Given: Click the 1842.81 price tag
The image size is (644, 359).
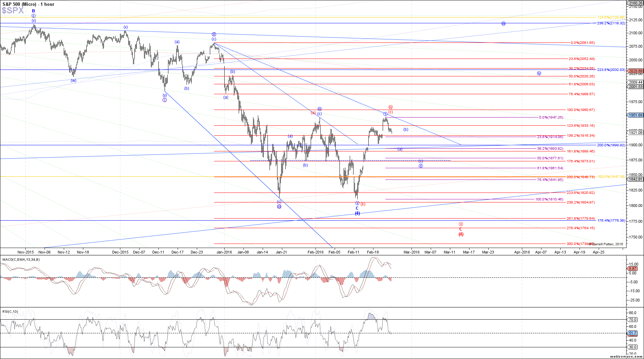Looking at the screenshot, I should pos(635,179).
